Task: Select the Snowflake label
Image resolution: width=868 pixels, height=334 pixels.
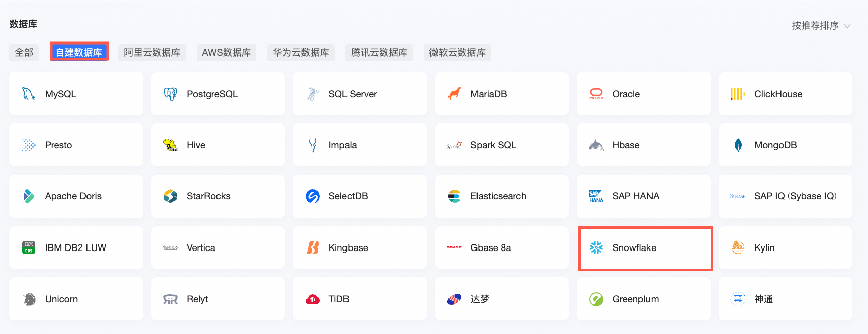Action: click(x=634, y=248)
